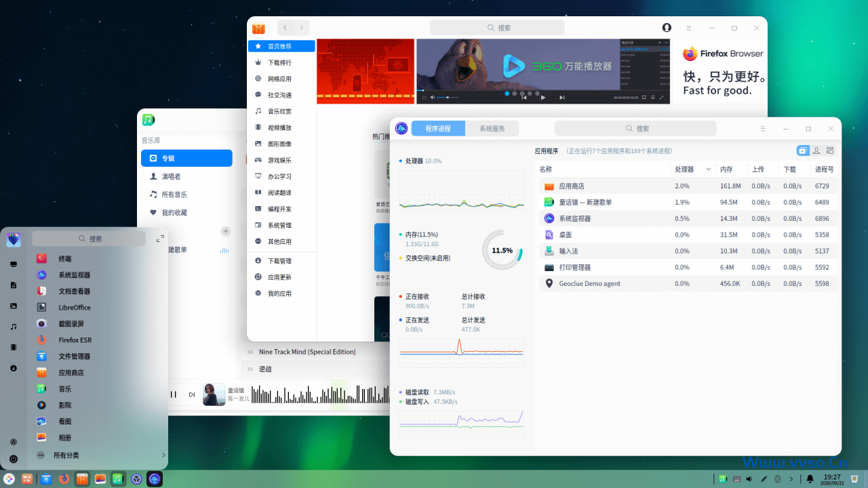This screenshot has width=868, height=488.
Task: Click app store back navigation button
Action: [285, 28]
